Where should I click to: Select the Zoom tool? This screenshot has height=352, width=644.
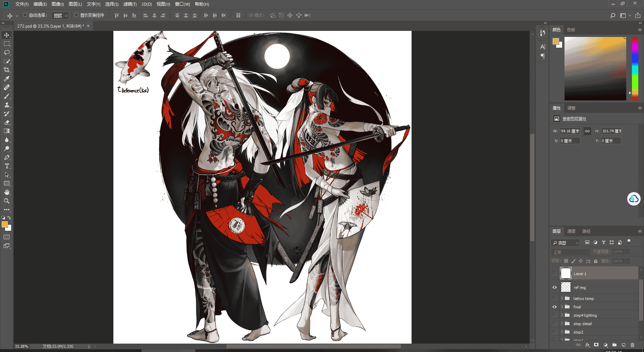click(7, 201)
